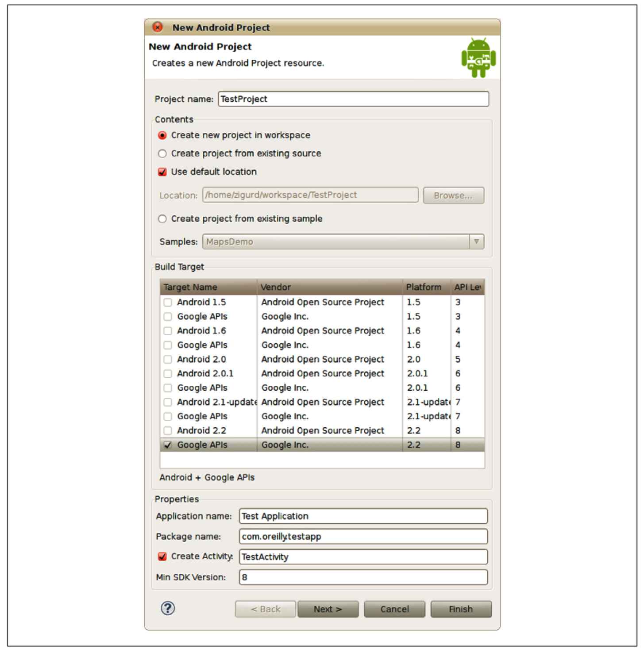
Task: Click the Back button
Action: tap(265, 609)
